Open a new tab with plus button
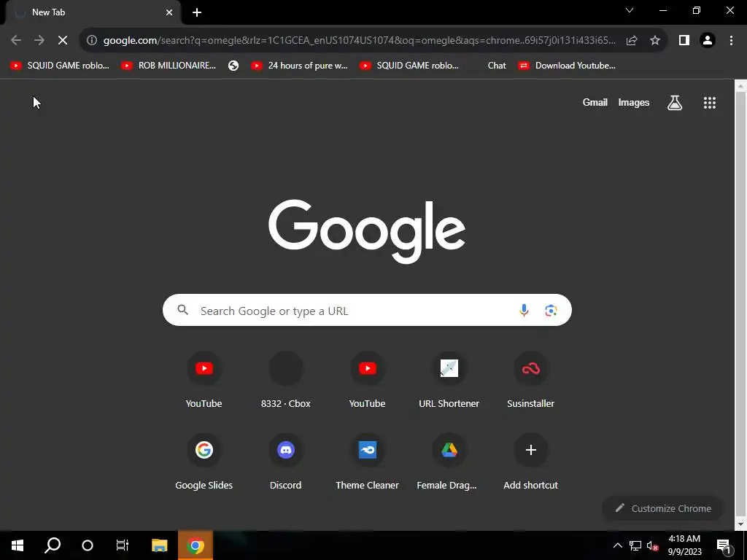This screenshot has width=747, height=560. (x=197, y=12)
